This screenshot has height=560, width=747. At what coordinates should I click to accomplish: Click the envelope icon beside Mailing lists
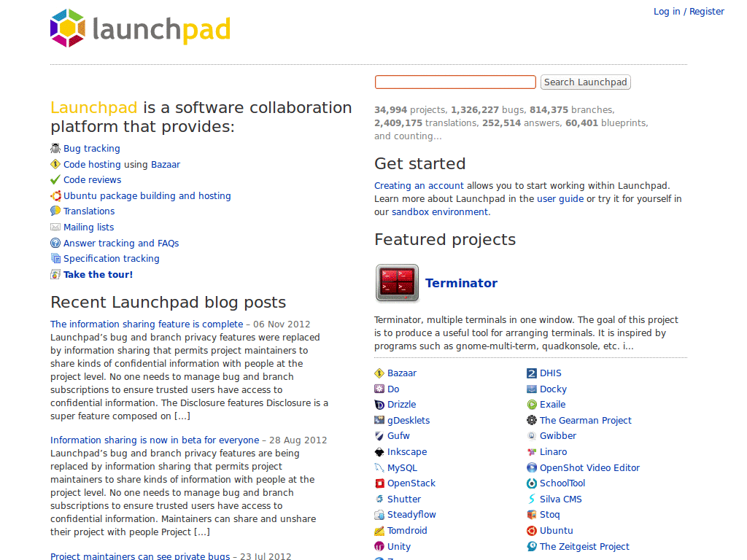[55, 227]
